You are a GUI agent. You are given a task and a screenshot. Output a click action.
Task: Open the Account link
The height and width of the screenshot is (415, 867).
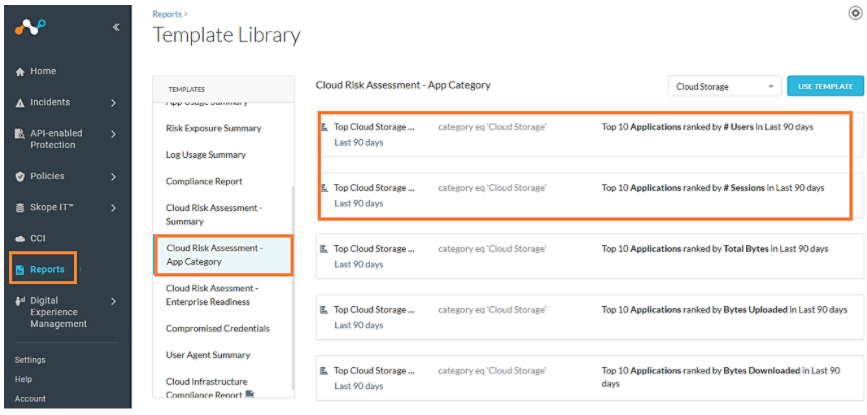pos(30,398)
